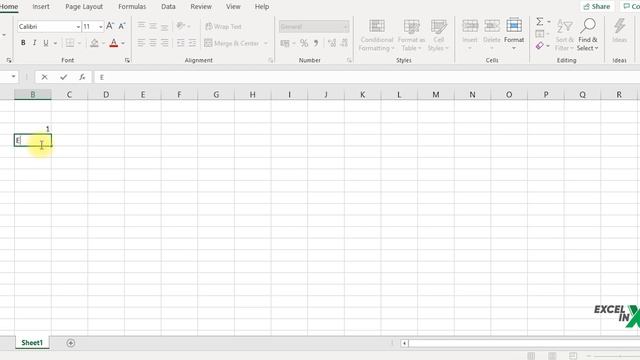Open the font size dropdown

[101, 27]
